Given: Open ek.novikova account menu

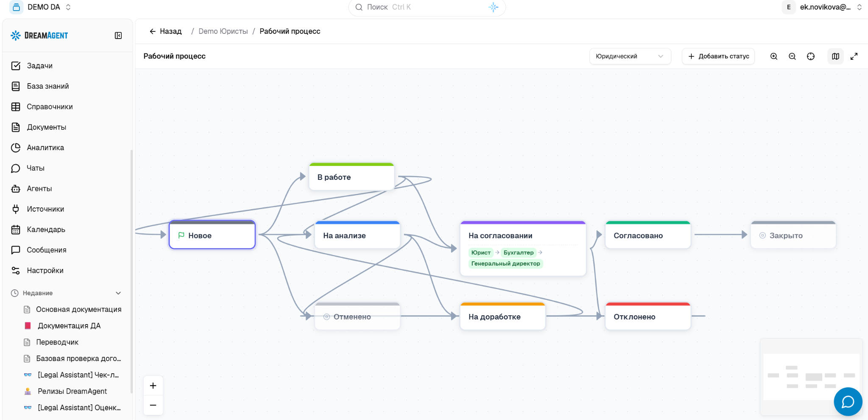Looking at the screenshot, I should [x=823, y=7].
